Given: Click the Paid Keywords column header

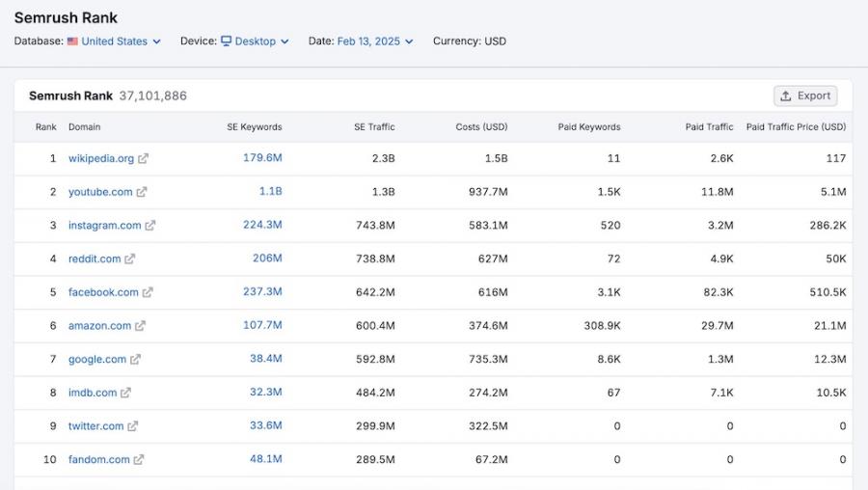Looking at the screenshot, I should (589, 126).
